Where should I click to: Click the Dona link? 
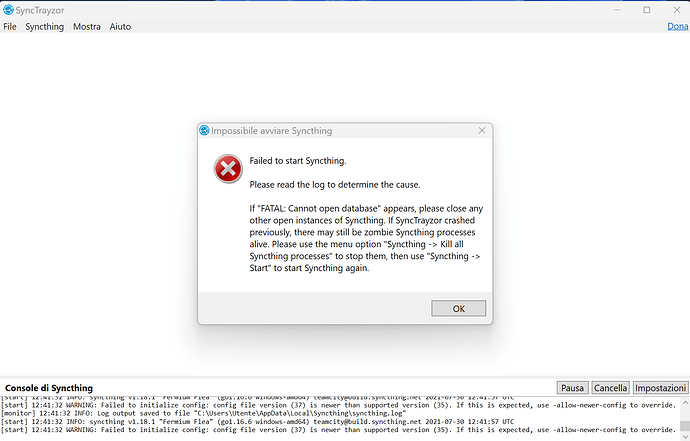[x=678, y=26]
